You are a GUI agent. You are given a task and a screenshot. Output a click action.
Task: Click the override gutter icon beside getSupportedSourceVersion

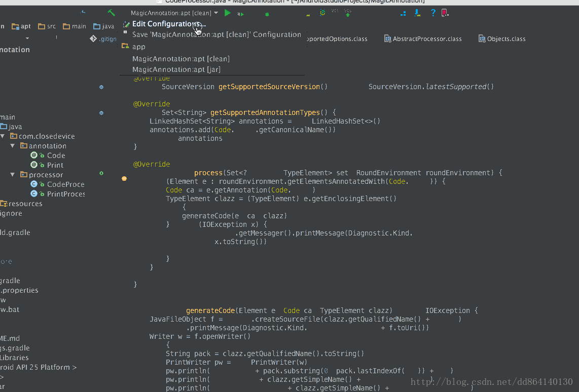pyautogui.click(x=101, y=87)
